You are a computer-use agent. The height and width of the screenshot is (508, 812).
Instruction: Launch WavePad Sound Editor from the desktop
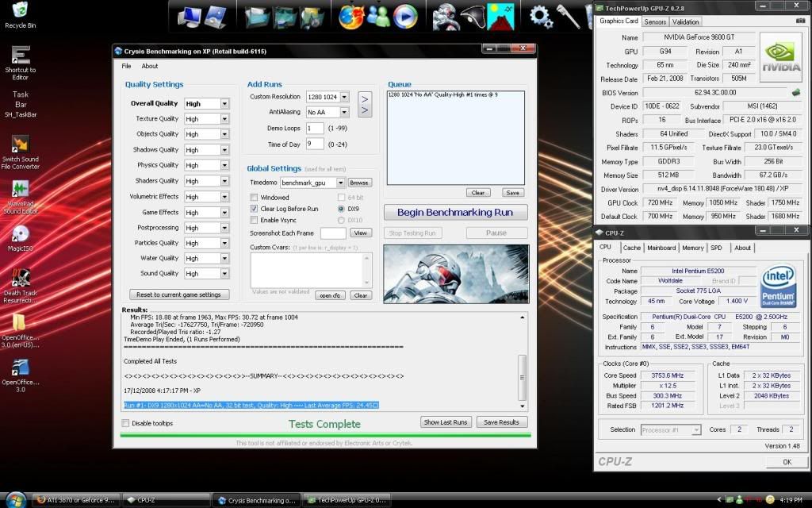click(20, 189)
